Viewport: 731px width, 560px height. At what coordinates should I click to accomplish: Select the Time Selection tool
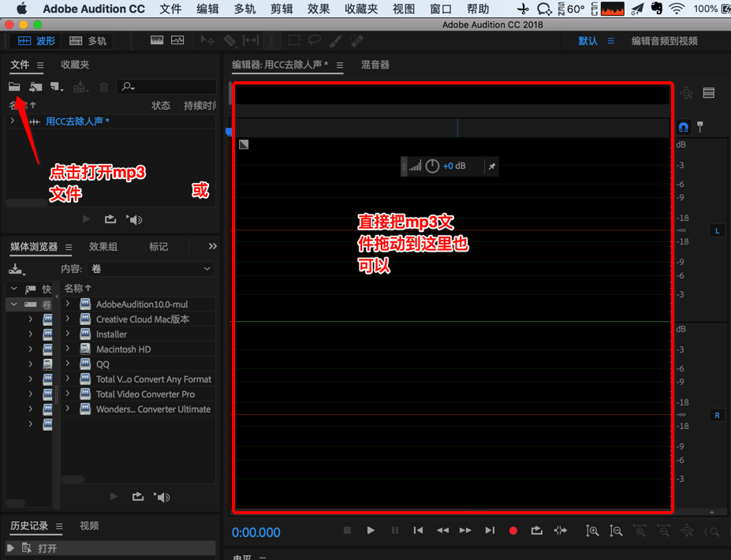(272, 40)
